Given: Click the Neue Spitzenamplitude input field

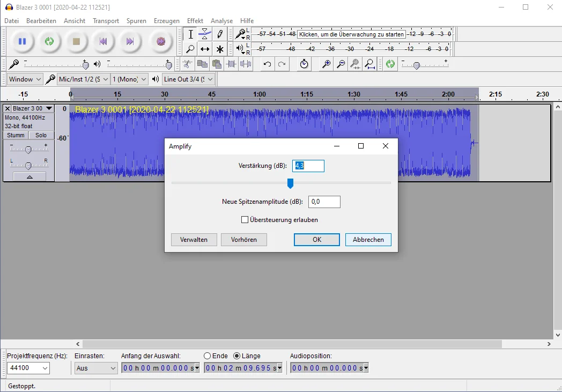Looking at the screenshot, I should 324,202.
